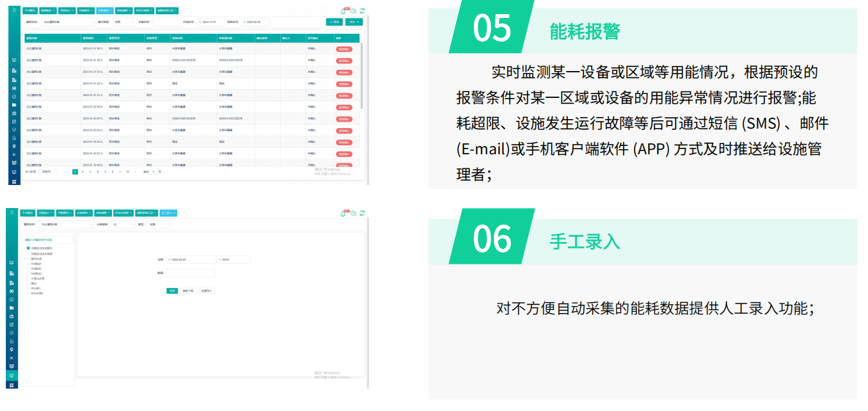Click the 批量导入 batch import button
This screenshot has width=868, height=411.
click(207, 291)
